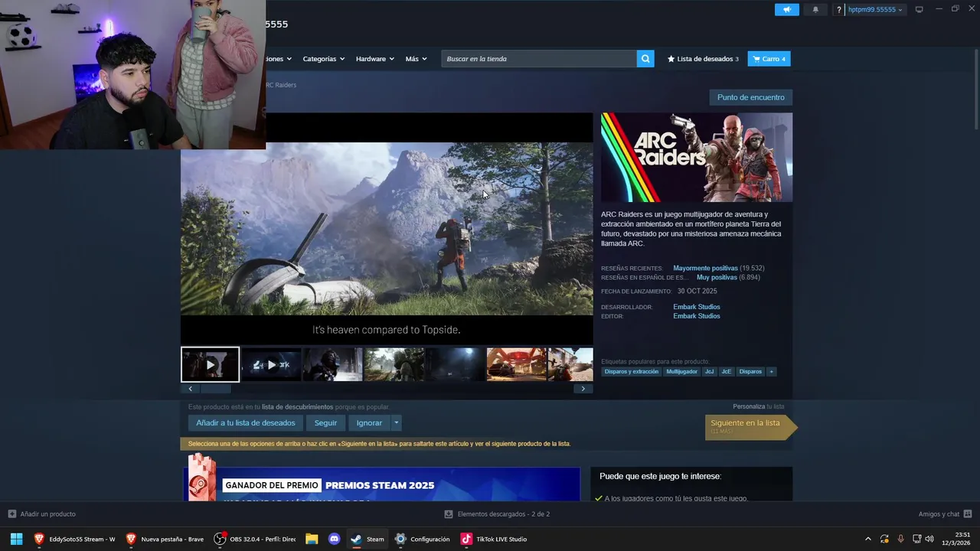Click the plus button to add a tag
This screenshot has width=980, height=551.
coord(771,372)
